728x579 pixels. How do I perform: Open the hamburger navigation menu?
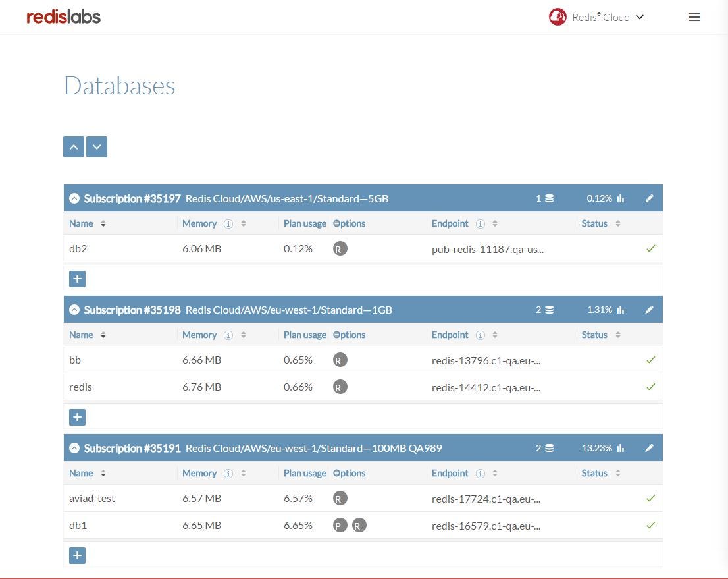pos(694,17)
